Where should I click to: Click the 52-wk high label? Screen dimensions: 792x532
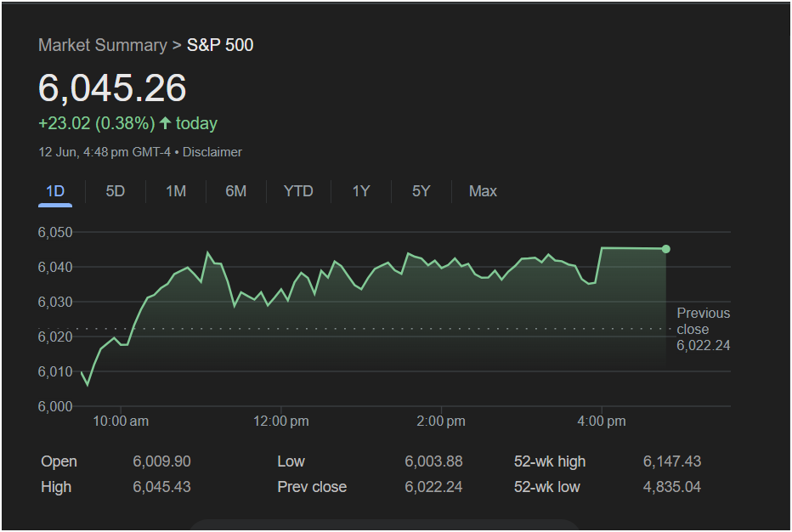550,461
